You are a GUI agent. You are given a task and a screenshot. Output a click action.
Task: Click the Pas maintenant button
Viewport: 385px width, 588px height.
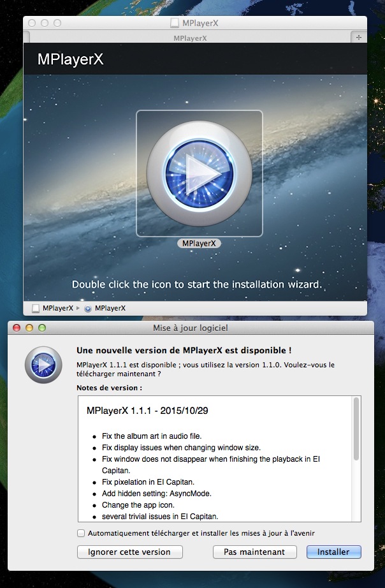(x=254, y=552)
